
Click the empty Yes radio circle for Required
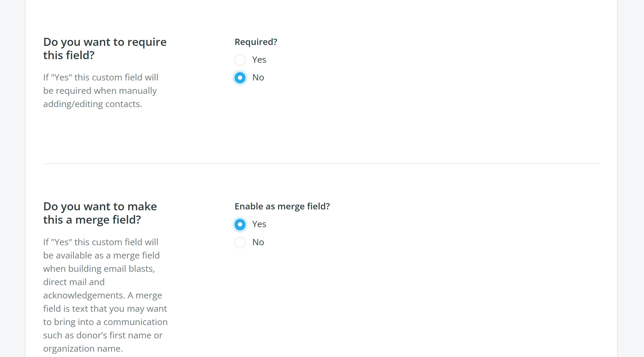[240, 60]
